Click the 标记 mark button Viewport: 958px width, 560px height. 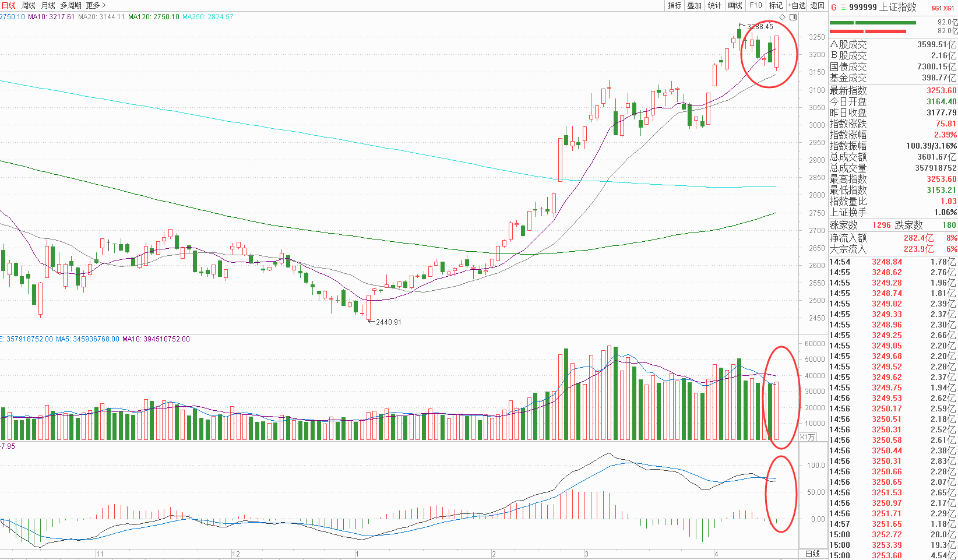click(x=776, y=5)
